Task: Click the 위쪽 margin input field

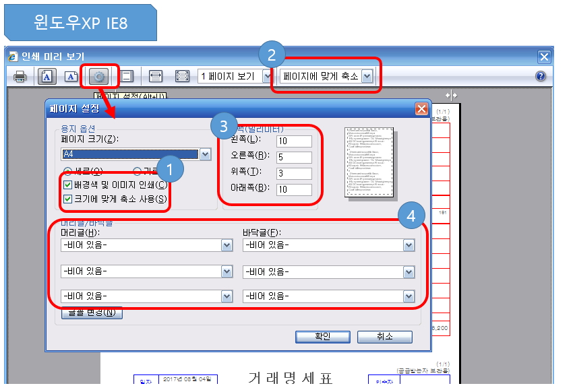Action: pos(294,173)
